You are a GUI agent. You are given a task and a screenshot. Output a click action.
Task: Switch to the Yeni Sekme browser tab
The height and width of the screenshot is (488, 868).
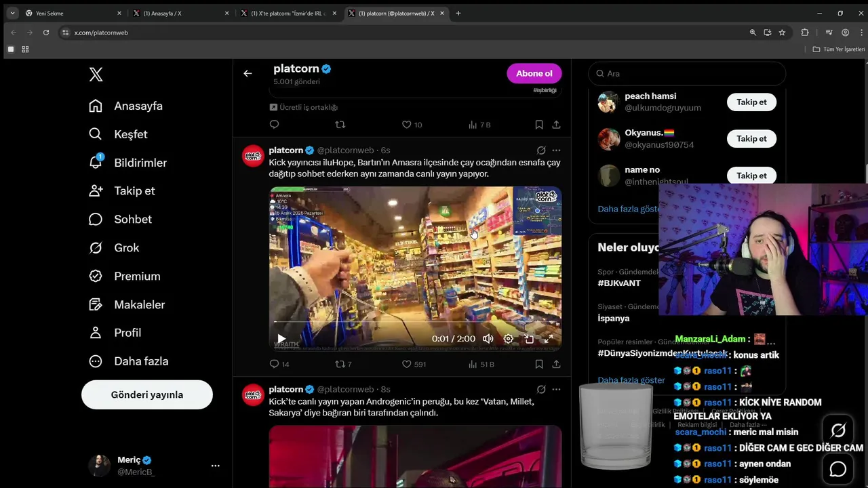point(73,13)
